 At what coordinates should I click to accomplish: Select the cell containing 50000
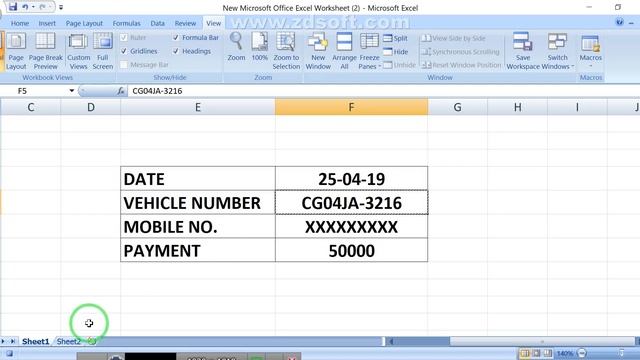[x=351, y=250]
